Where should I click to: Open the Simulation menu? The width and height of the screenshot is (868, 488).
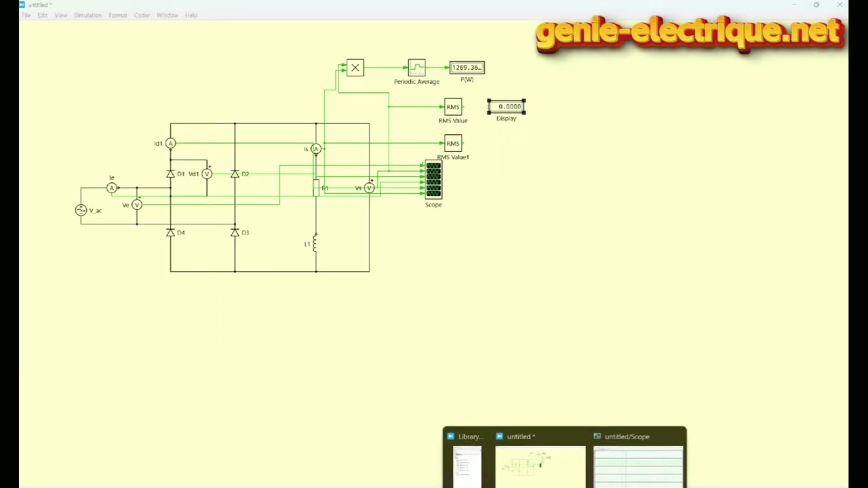(x=87, y=15)
